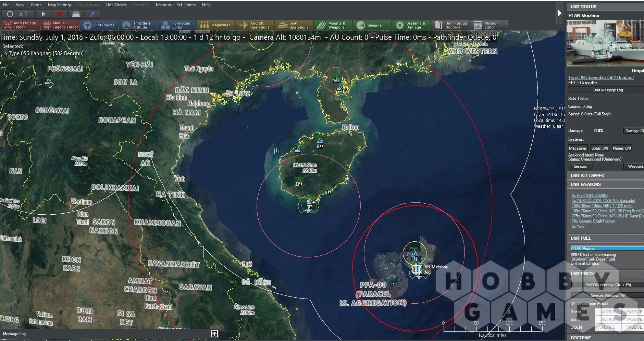Click the blue arrow toolbar icon
The width and height of the screenshot is (644, 341).
click(x=92, y=14)
